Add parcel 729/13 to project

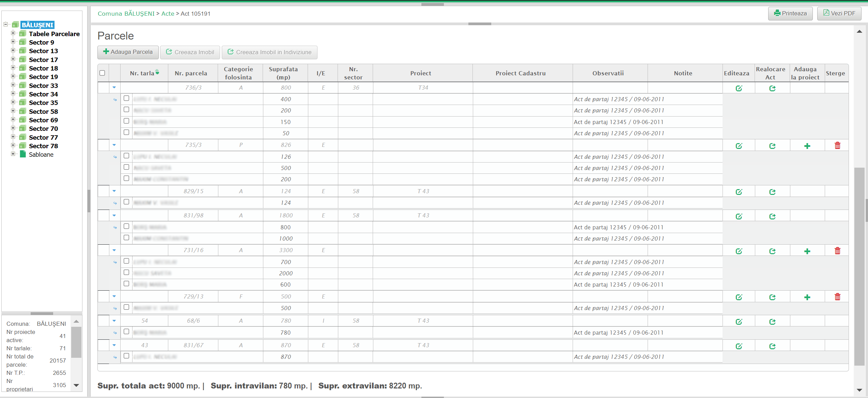807,297
